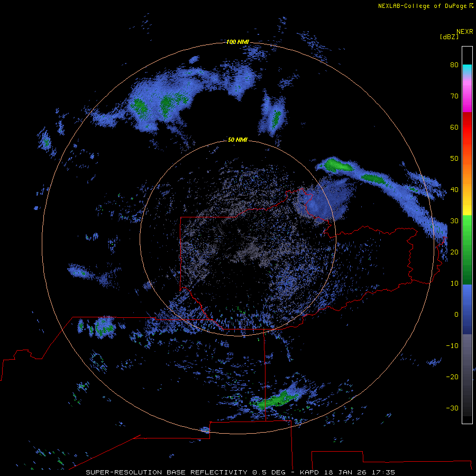Viewport: 476px width, 476px height.
Task: Click the 0 value on the dBZ scale
Action: coord(456,315)
